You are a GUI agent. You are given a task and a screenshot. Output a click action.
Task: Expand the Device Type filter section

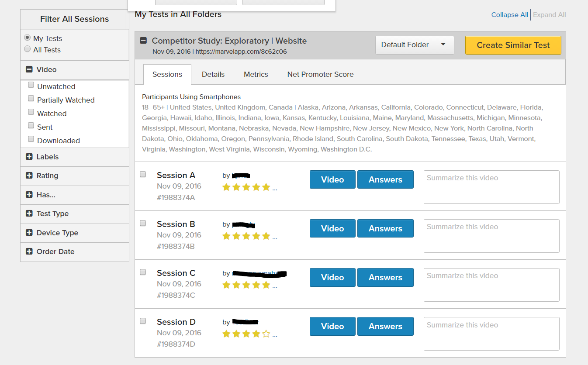29,233
